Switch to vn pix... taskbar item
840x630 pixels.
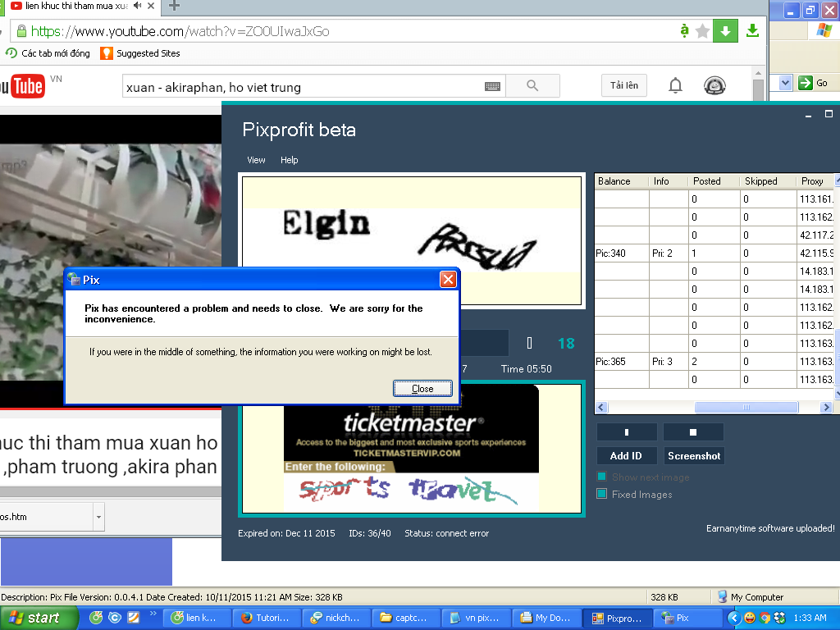pyautogui.click(x=475, y=618)
